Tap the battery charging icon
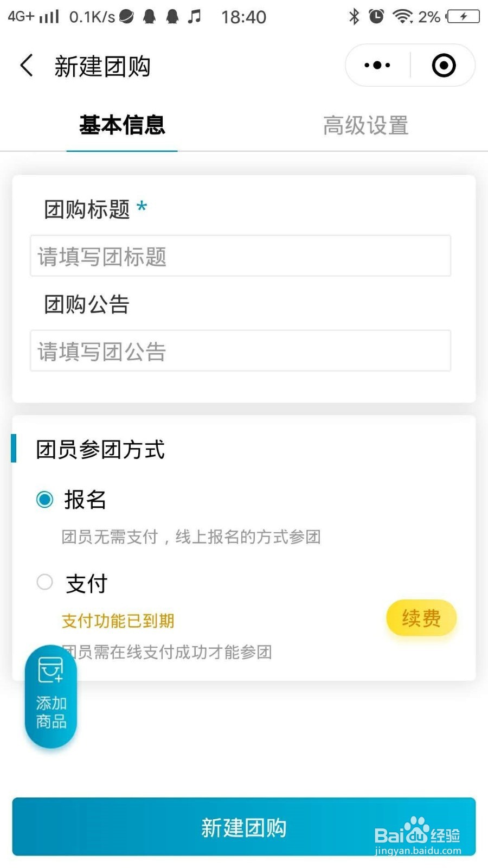 point(463,17)
